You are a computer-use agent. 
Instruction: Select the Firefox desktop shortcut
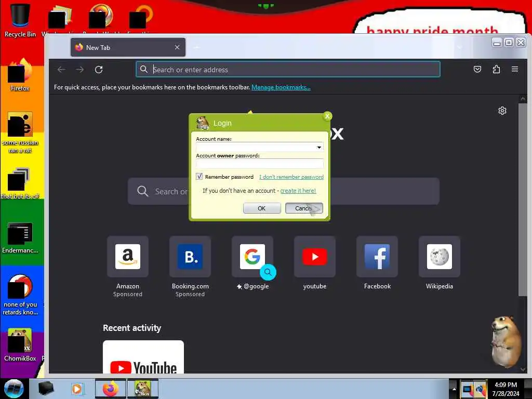click(x=20, y=75)
